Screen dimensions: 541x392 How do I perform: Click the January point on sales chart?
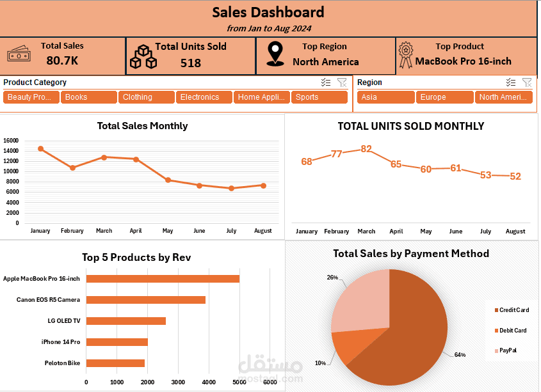(41, 148)
